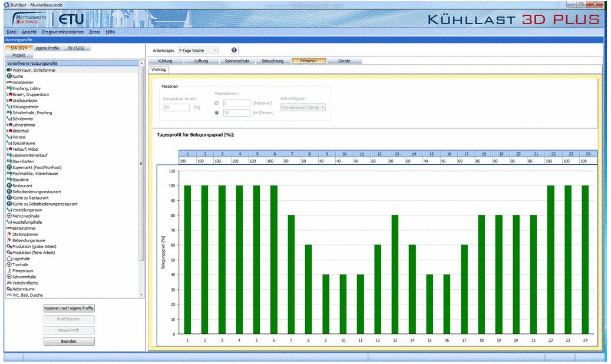Select the SIA 2024 profile tab
Screen dimensions: 611x364
[19, 48]
